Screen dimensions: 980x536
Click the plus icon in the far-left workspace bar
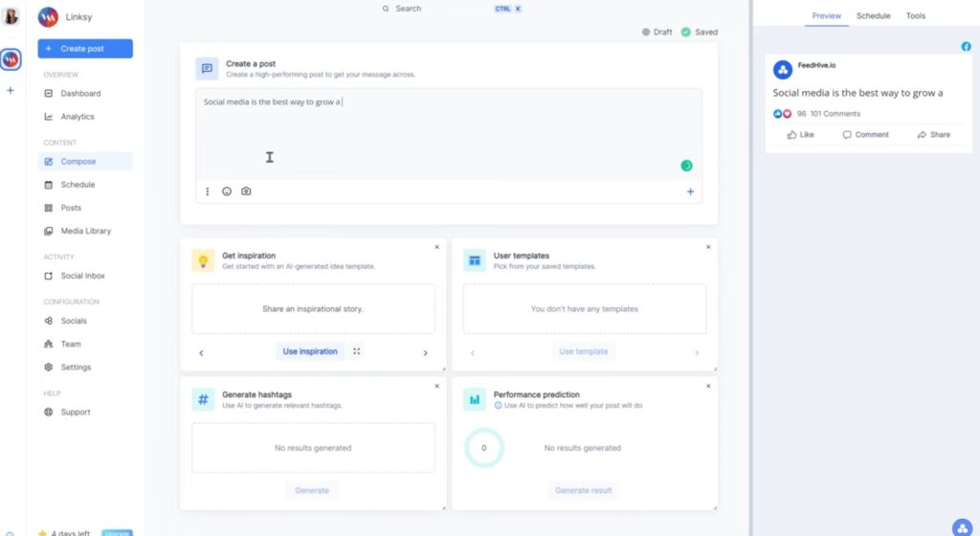[x=11, y=91]
